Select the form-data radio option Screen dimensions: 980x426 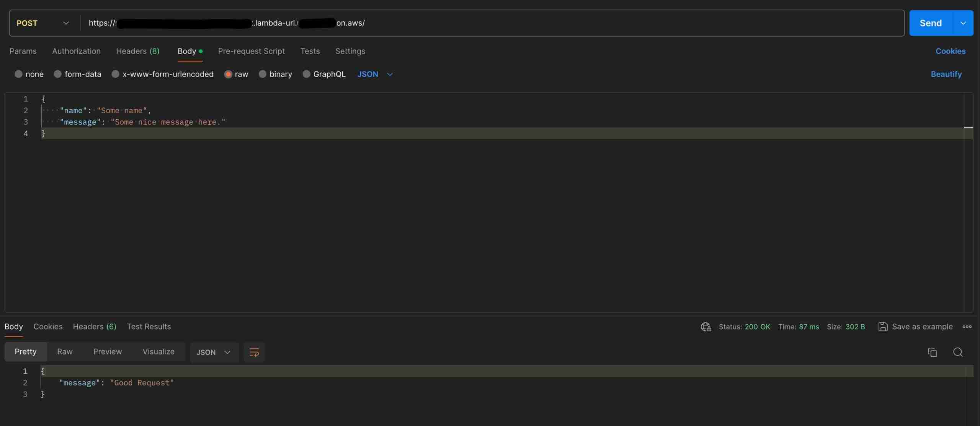pos(58,74)
